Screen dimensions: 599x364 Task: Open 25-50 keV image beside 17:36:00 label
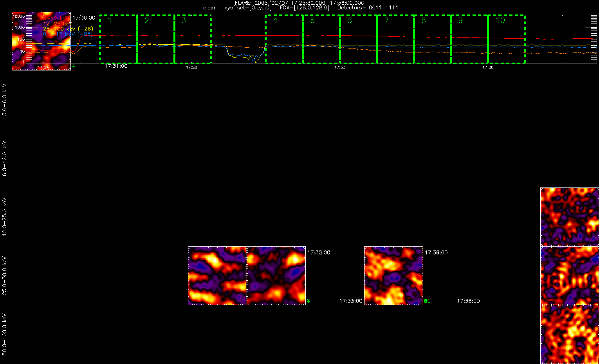[393, 276]
